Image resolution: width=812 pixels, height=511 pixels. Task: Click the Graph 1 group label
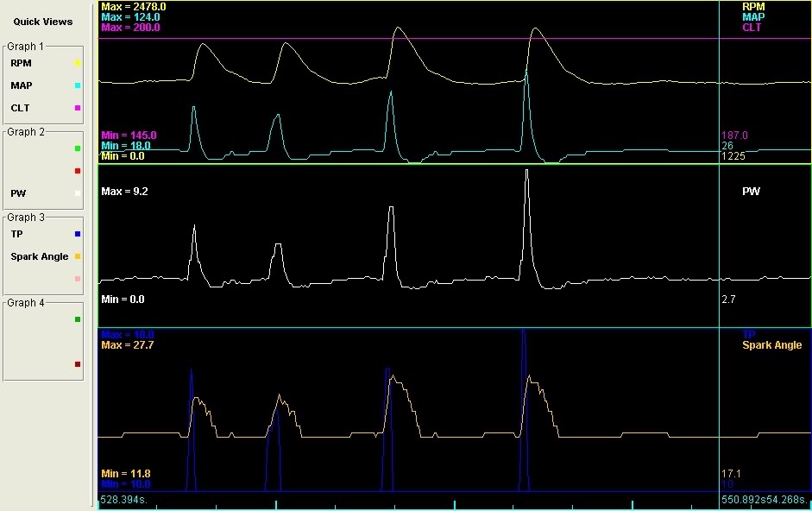[x=25, y=46]
